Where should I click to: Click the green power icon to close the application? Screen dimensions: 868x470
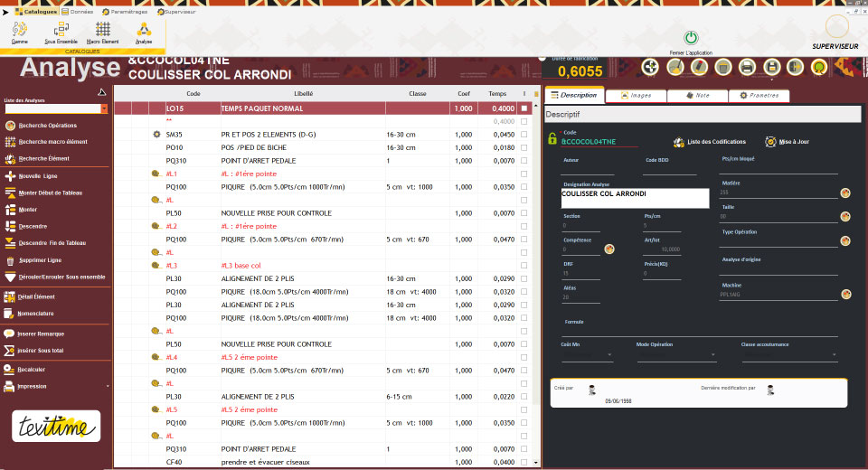click(x=691, y=38)
